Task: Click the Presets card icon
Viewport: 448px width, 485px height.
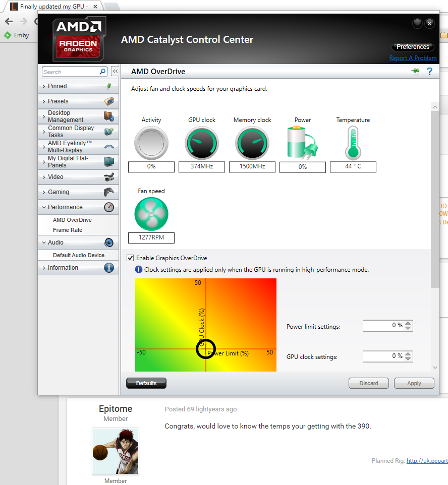Action: click(109, 101)
